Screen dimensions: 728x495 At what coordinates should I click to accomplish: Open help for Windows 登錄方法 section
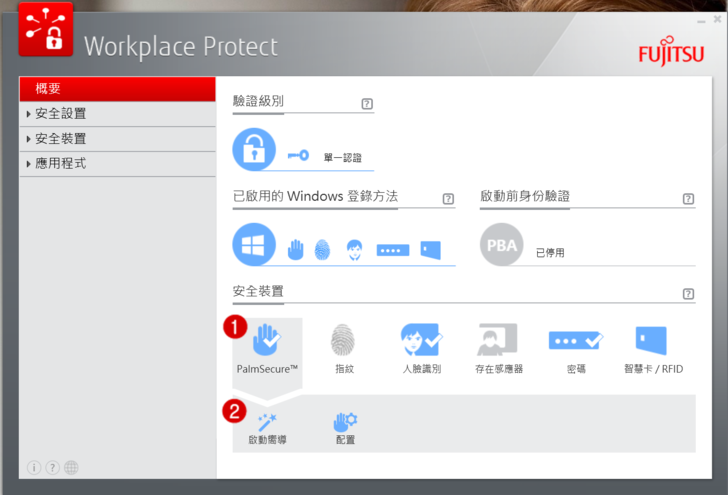tap(448, 199)
